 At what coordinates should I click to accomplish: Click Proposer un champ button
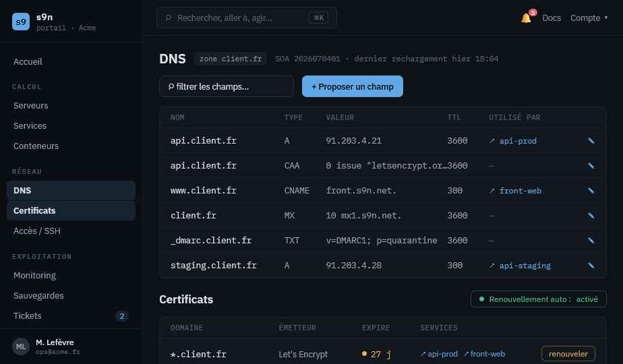pos(353,86)
